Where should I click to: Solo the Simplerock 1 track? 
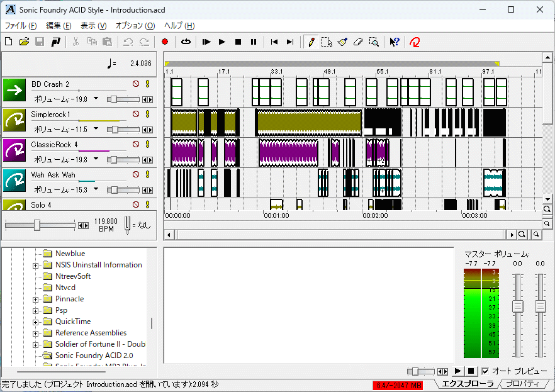pyautogui.click(x=148, y=114)
